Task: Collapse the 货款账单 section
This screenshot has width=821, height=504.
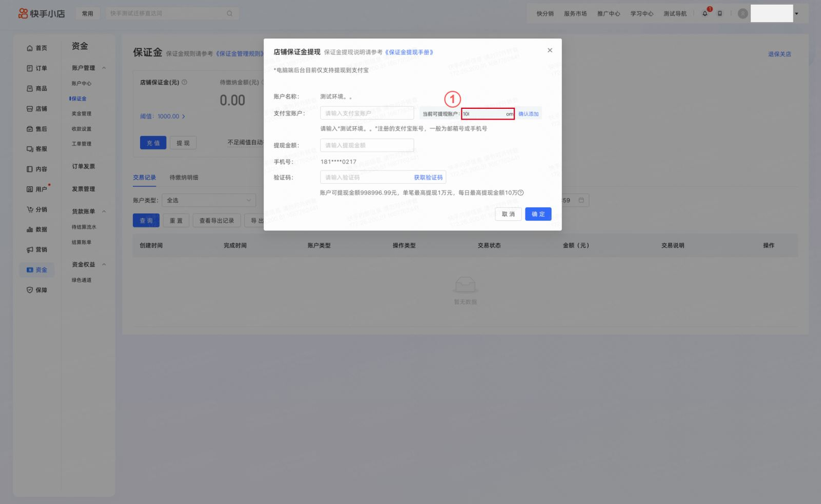Action: [104, 211]
